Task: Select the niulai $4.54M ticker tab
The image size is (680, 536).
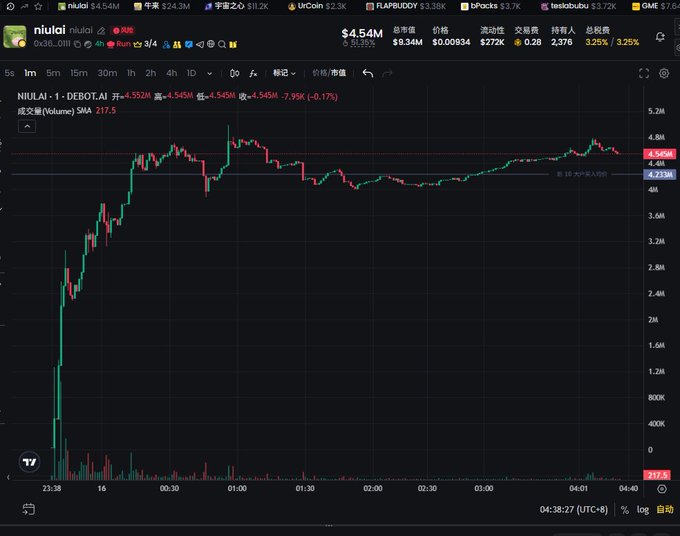Action: pos(89,6)
